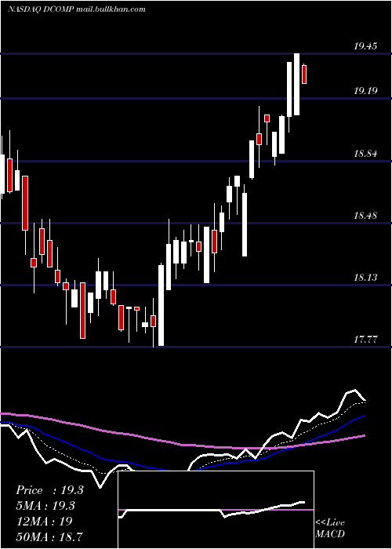Select the 18.84 price level label
392x549 pixels.
[x=365, y=154]
